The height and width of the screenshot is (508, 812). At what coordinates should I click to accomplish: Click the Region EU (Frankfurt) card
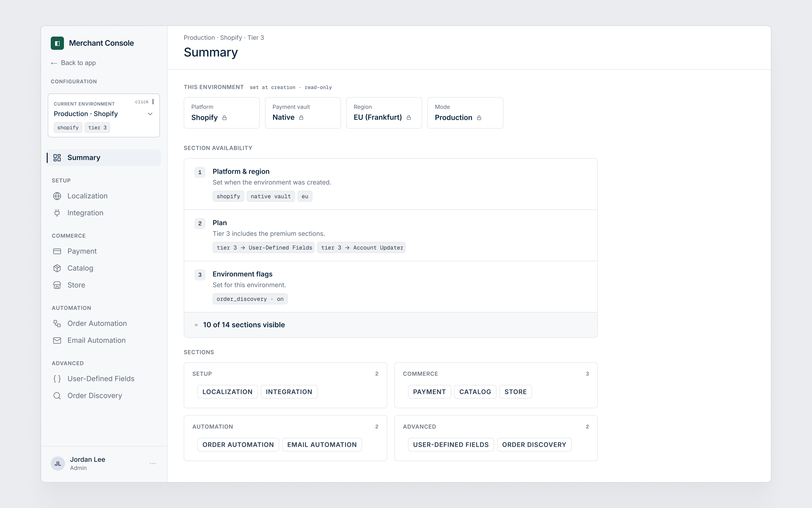(384, 113)
